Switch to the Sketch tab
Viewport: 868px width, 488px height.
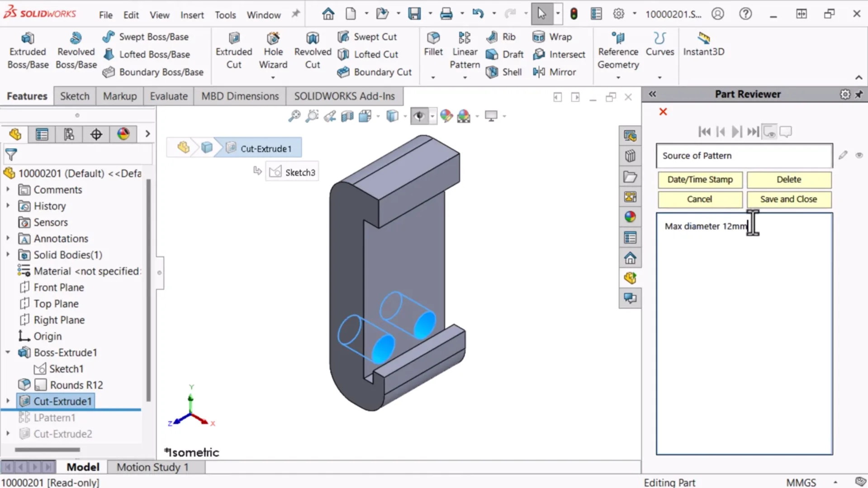(75, 96)
